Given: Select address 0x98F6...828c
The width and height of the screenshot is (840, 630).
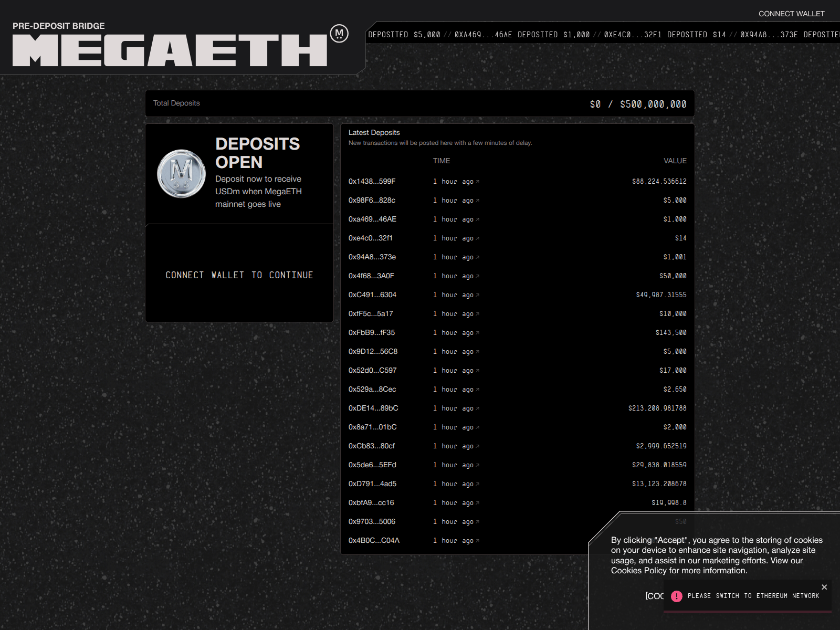Looking at the screenshot, I should (372, 200).
